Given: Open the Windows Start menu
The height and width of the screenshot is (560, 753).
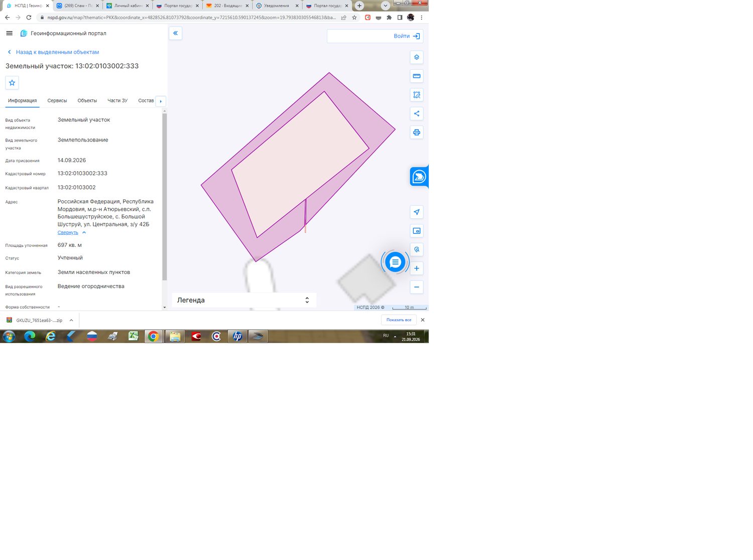Looking at the screenshot, I should click(9, 336).
